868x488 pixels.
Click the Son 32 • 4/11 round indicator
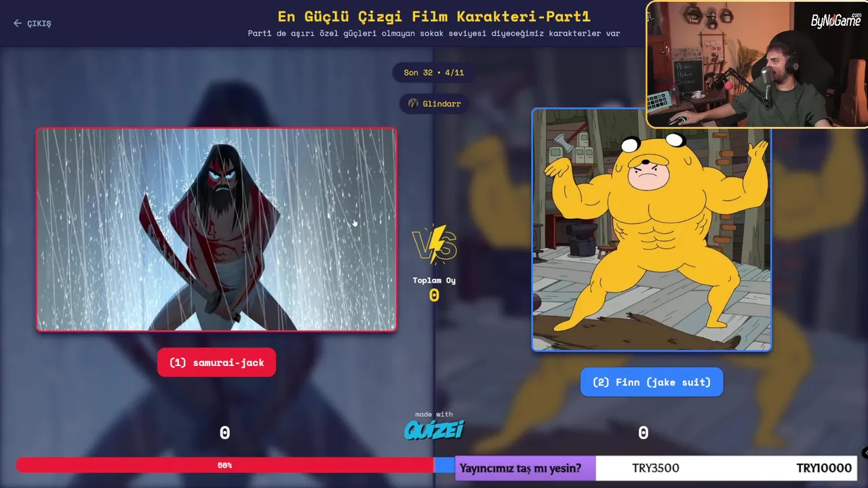click(x=434, y=73)
